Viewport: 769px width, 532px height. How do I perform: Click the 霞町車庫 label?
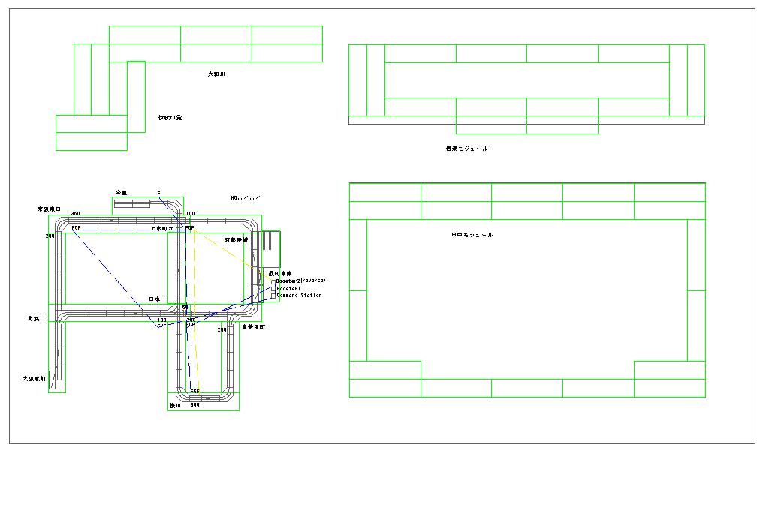[280, 273]
